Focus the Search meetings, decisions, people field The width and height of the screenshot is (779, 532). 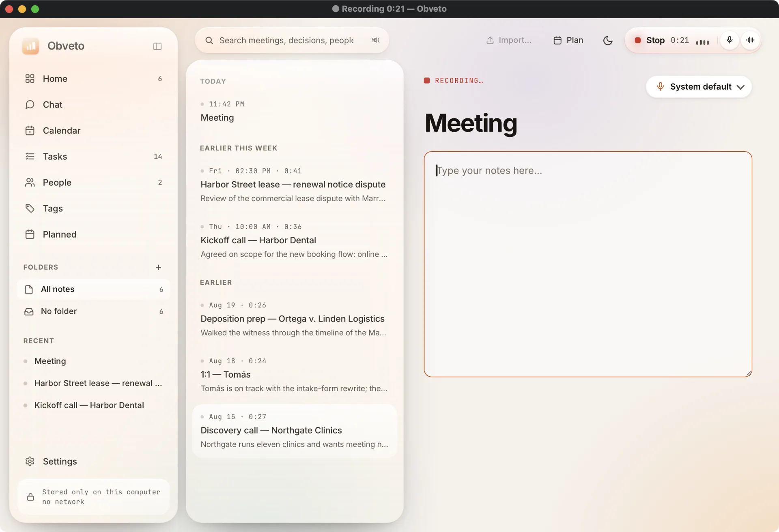click(292, 41)
